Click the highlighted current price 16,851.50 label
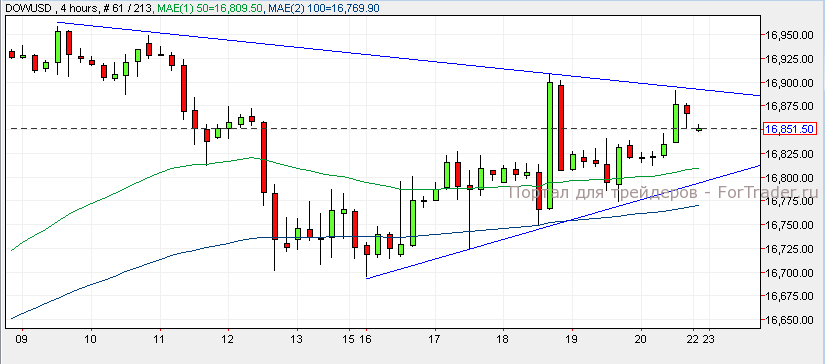The height and width of the screenshot is (364, 825). (789, 129)
